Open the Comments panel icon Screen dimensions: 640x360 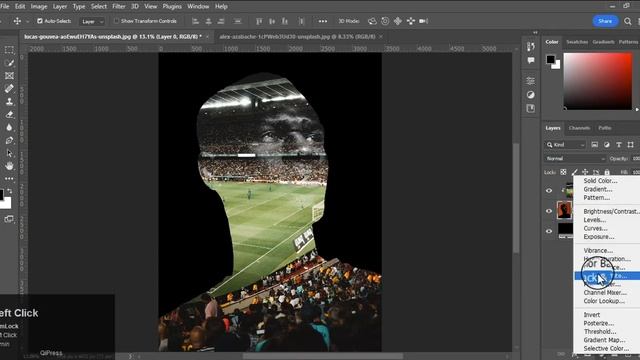coord(531,60)
